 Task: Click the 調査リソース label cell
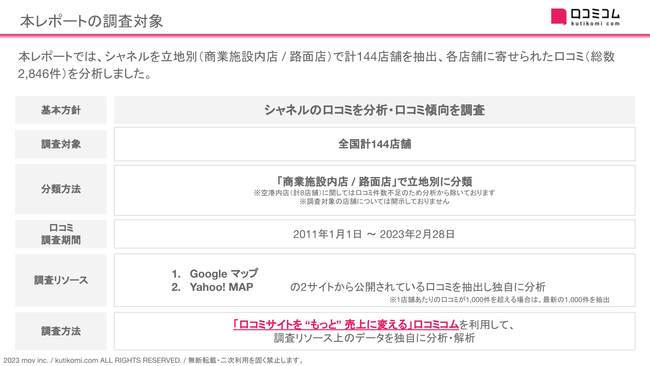(x=61, y=280)
